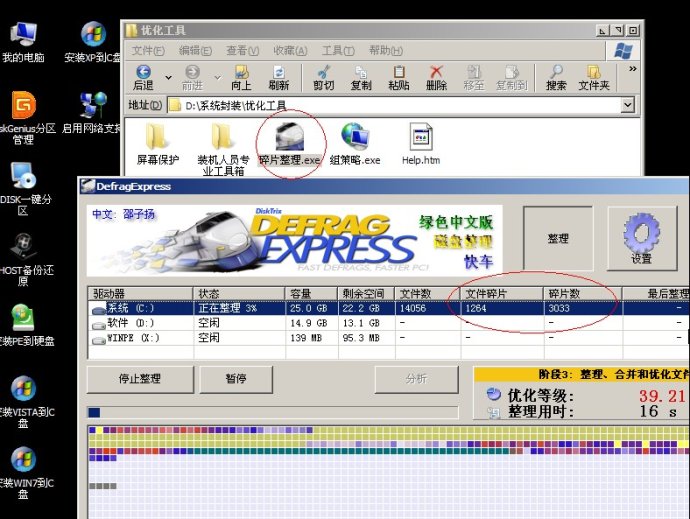Click 驱动器 column header
690x519 pixels.
point(140,294)
